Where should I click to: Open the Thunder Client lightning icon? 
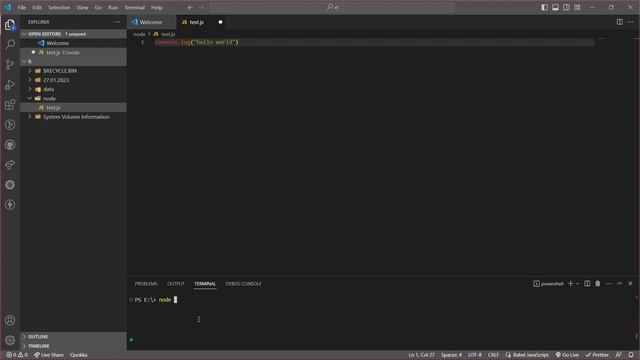[10, 205]
